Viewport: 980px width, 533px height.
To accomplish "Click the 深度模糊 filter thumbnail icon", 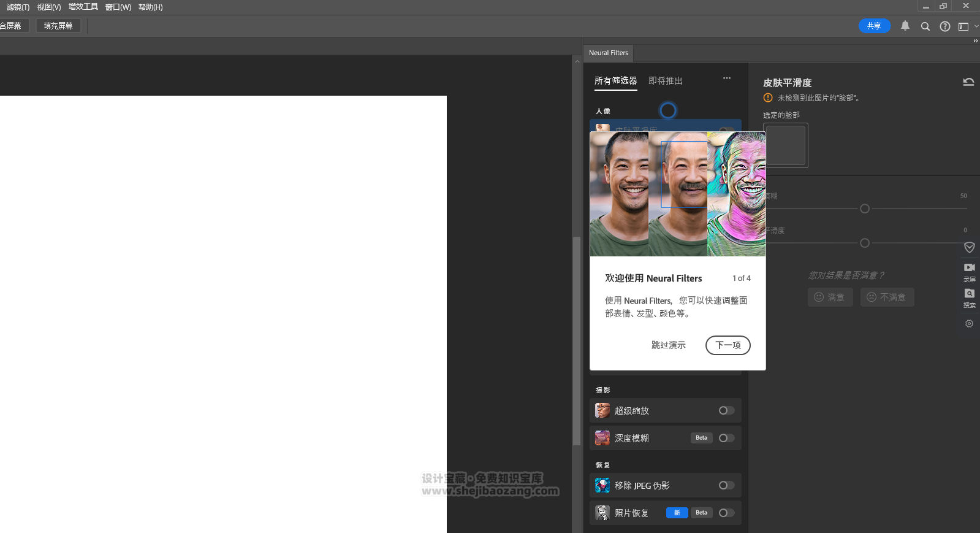I will pos(602,438).
